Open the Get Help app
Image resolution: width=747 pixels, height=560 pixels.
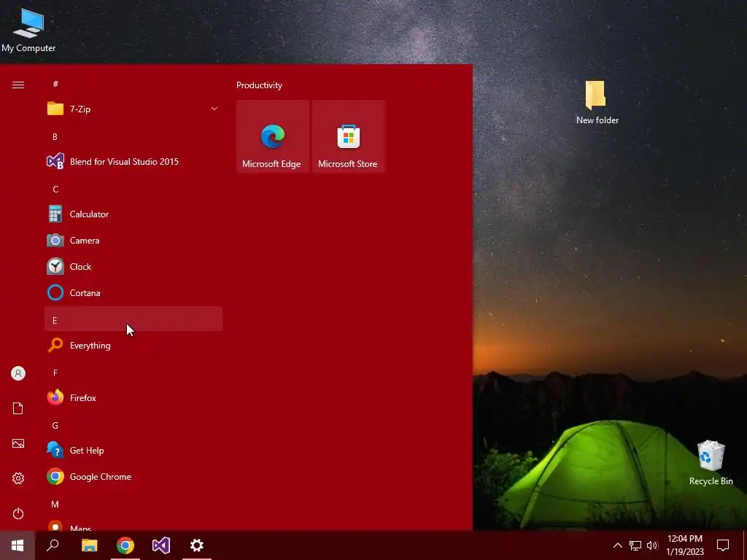point(133,451)
